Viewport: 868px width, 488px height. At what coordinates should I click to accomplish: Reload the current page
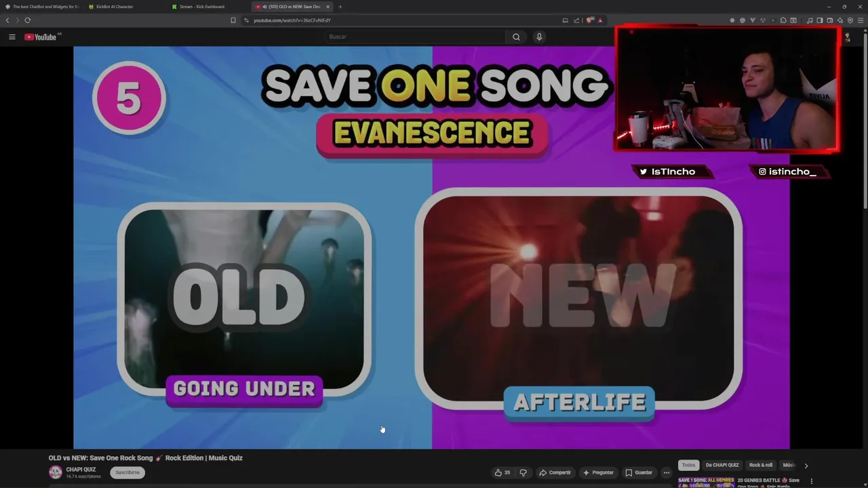coord(27,20)
